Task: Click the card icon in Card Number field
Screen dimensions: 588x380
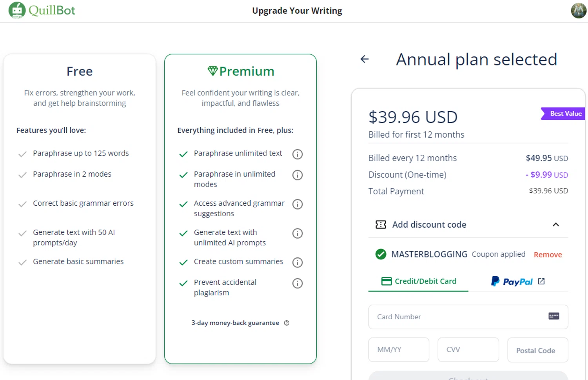Action: pyautogui.click(x=554, y=316)
